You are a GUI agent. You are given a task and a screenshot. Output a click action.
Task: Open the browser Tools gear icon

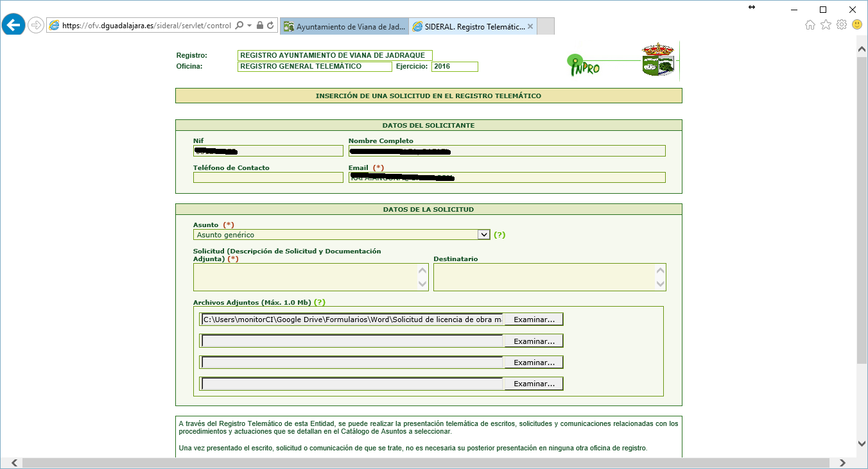[841, 25]
